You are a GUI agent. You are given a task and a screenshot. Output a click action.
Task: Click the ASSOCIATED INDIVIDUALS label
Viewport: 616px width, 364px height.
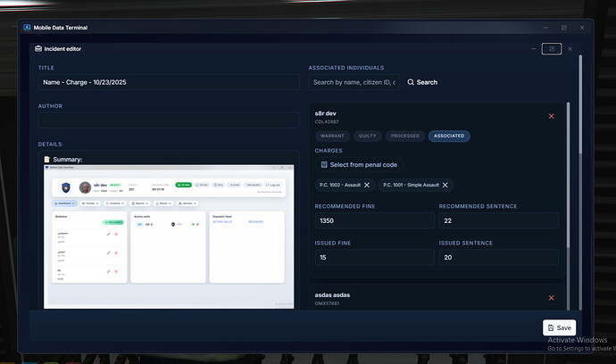click(x=346, y=68)
